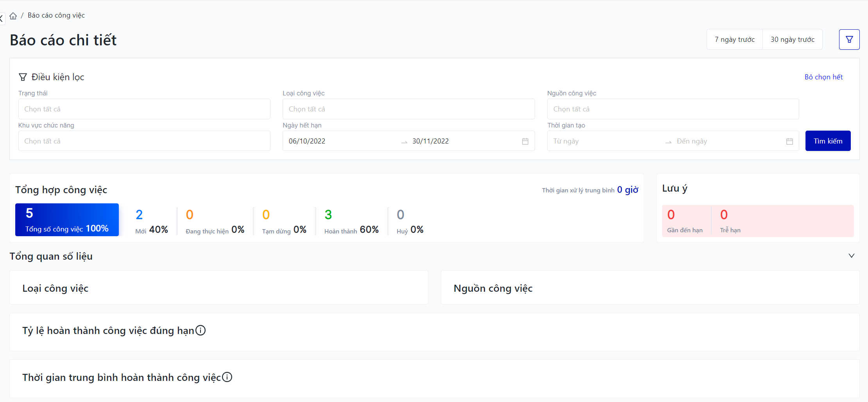The image size is (868, 402).
Task: Open calendar icon in Ngày hết hạn field
Action: [525, 141]
